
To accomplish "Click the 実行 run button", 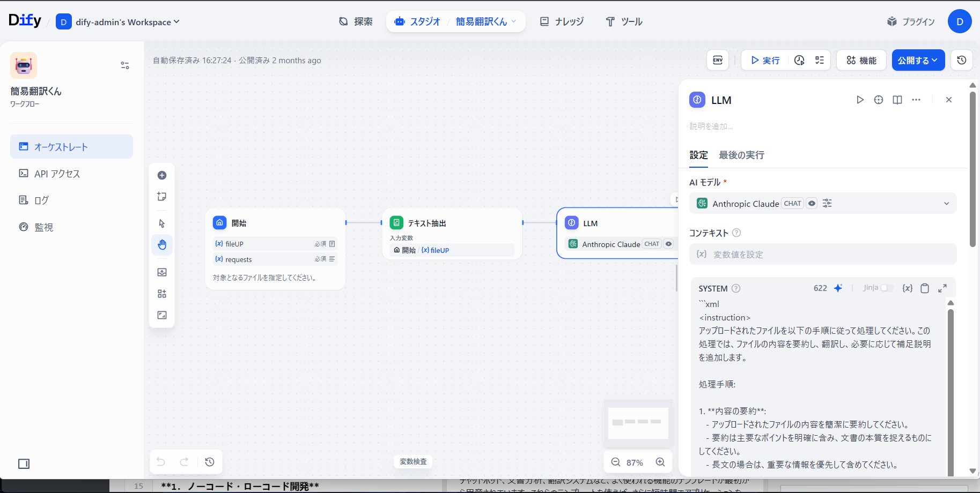I will pos(765,60).
